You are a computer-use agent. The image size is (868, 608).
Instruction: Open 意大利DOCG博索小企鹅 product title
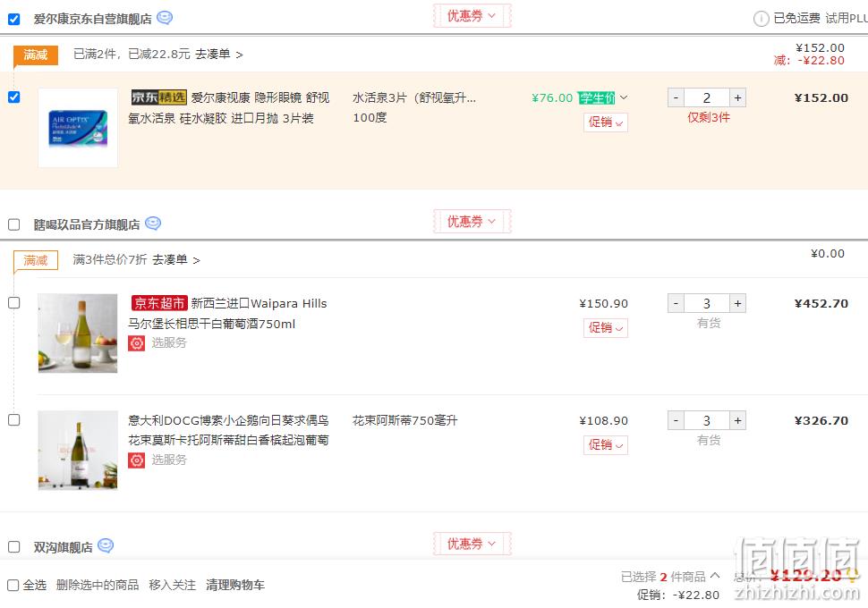[x=228, y=430]
